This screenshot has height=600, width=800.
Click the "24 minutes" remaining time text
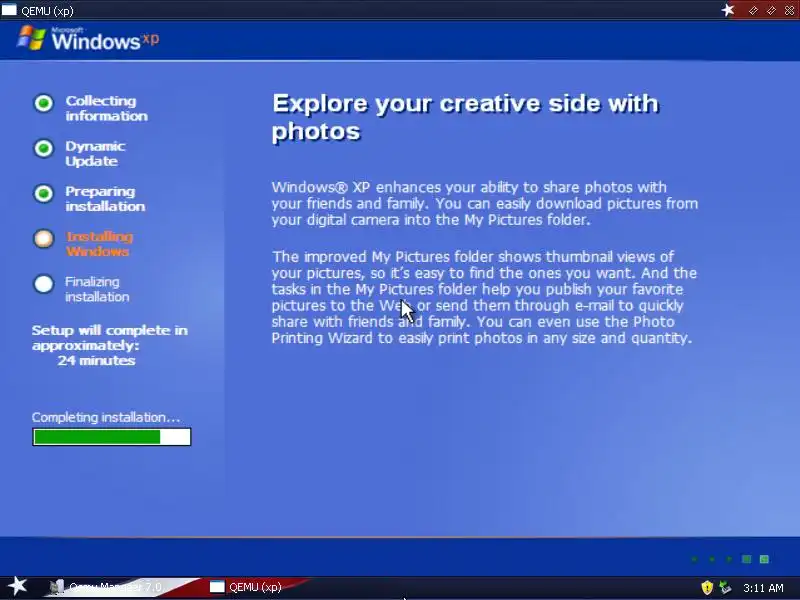[96, 360]
